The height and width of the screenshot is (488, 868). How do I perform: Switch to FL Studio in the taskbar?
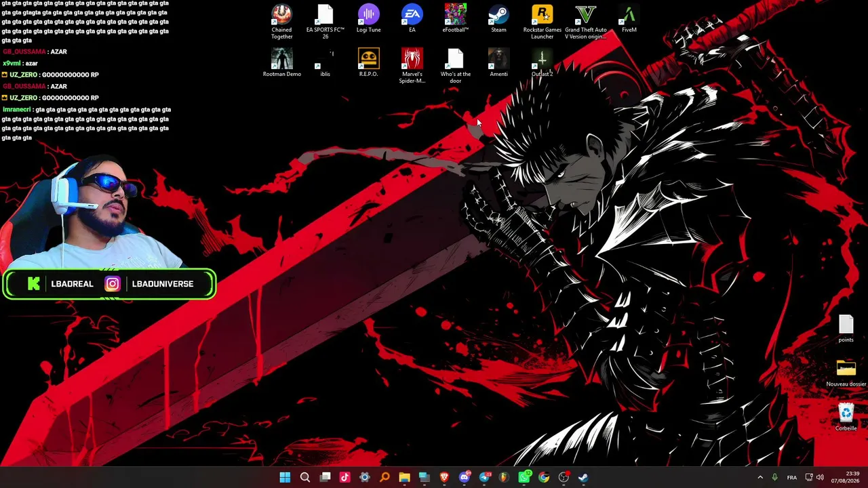click(504, 477)
